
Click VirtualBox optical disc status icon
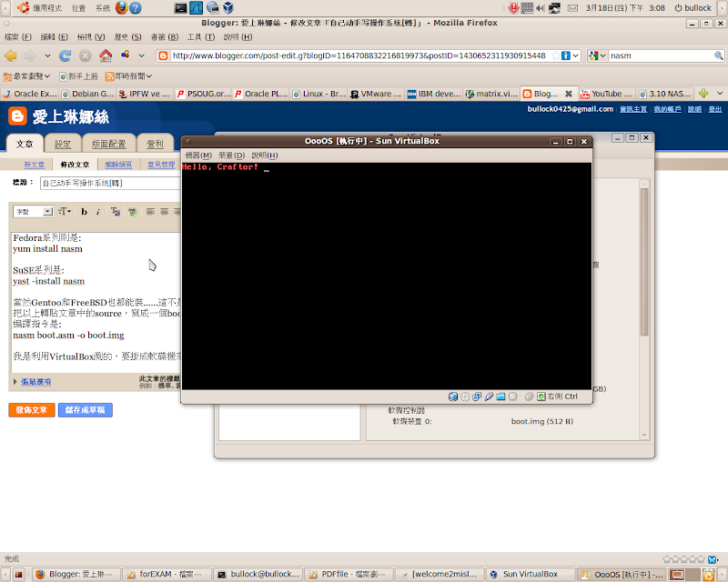(465, 396)
